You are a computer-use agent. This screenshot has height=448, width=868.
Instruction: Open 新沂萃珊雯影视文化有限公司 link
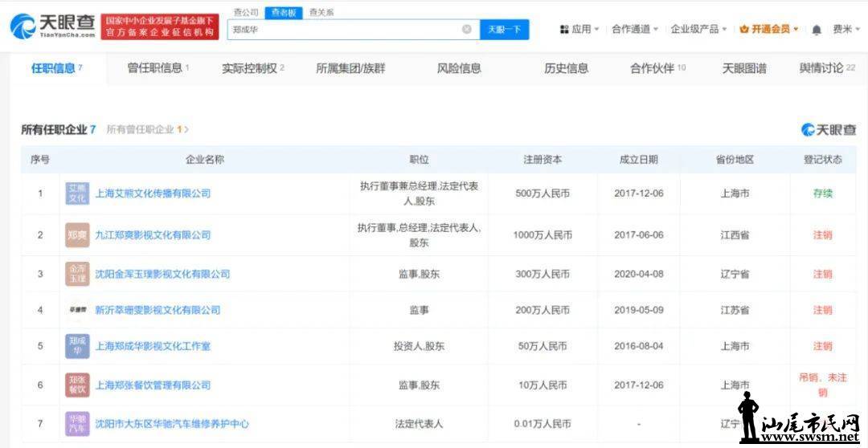pyautogui.click(x=158, y=310)
